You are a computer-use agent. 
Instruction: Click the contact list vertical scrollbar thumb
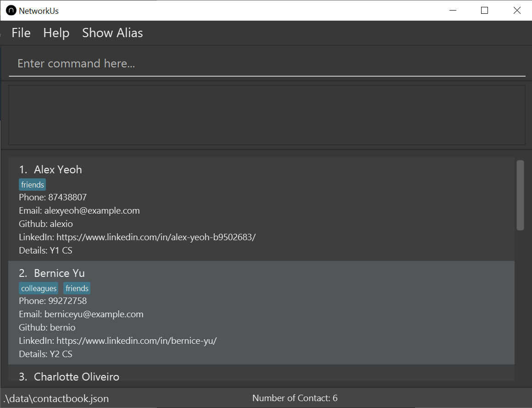coord(520,195)
